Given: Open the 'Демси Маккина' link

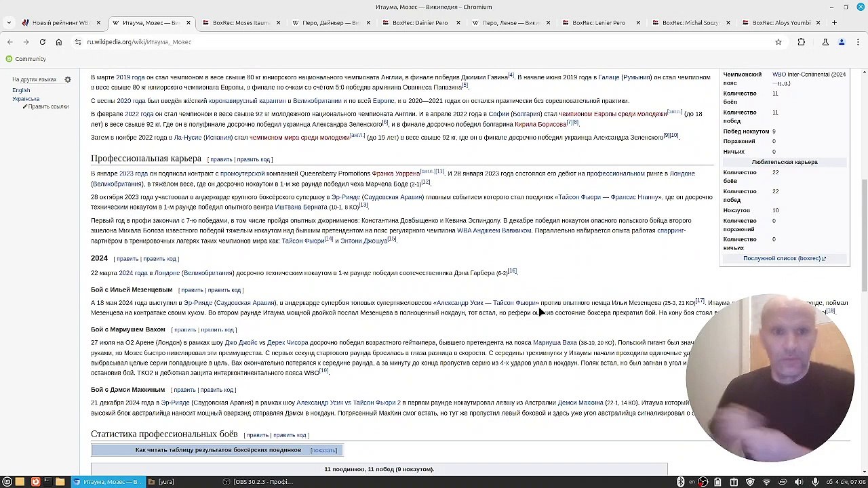Looking at the screenshot, I should [580, 403].
